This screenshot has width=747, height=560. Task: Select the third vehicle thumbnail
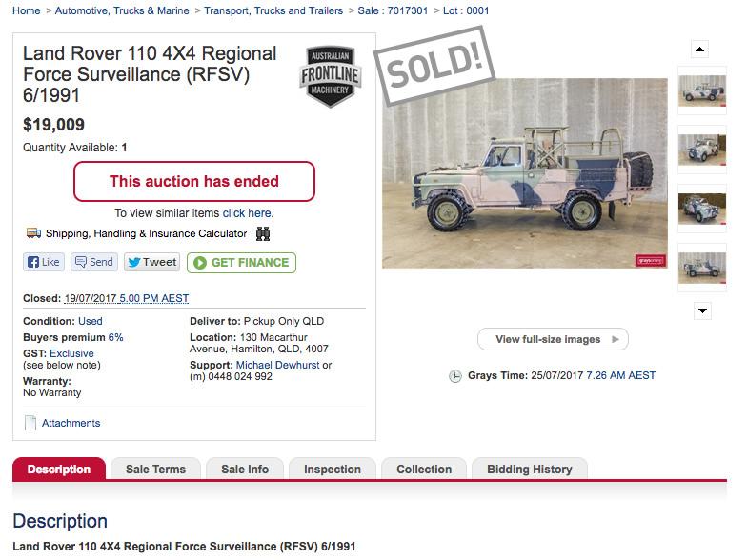click(701, 208)
